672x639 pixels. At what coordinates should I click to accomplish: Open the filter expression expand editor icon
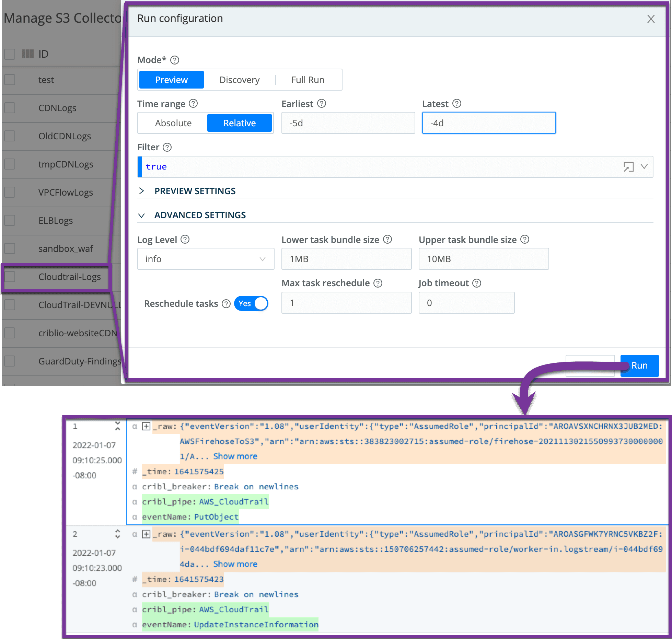[628, 167]
